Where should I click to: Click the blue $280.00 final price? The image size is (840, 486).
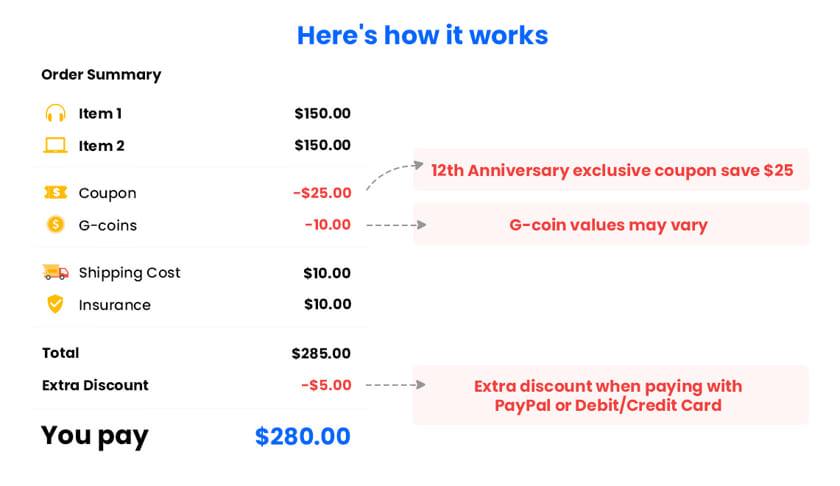point(303,436)
